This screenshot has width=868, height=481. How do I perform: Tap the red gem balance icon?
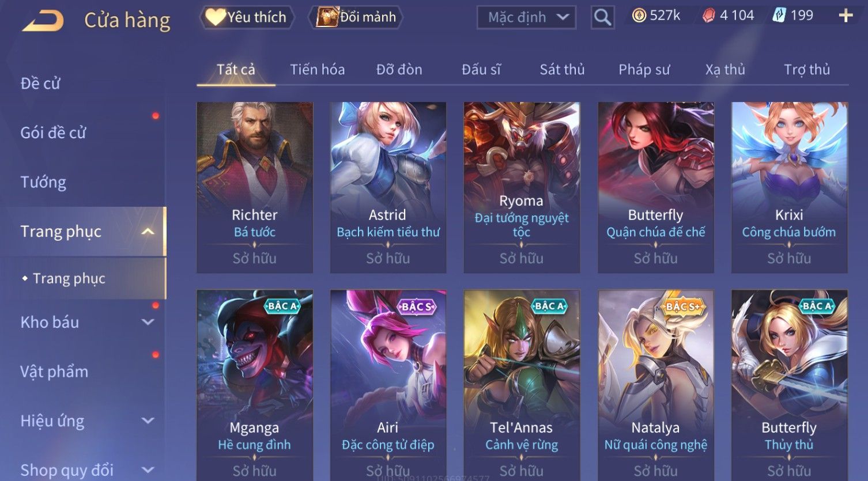pos(708,16)
